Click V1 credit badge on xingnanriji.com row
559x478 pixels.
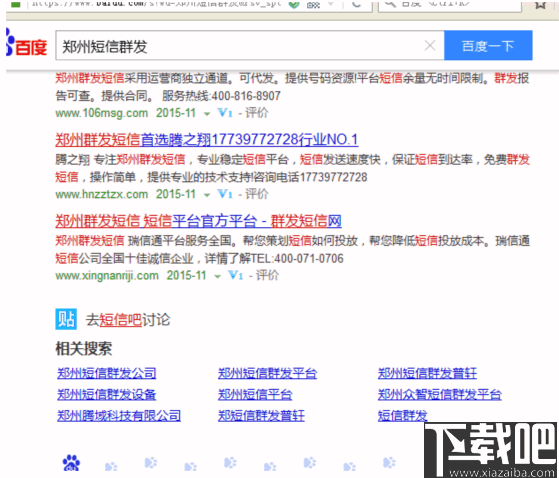[x=236, y=276]
